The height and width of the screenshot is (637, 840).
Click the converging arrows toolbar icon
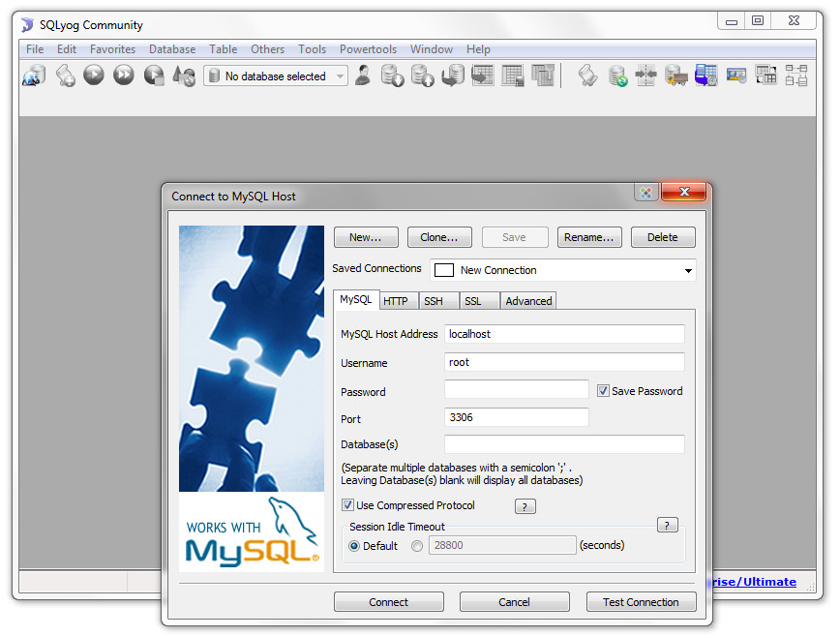(x=646, y=76)
